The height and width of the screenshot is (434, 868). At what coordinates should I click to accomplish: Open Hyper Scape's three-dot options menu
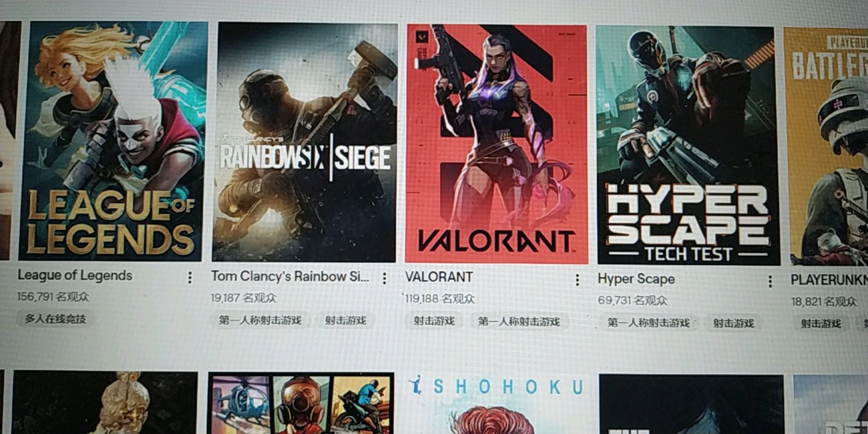[770, 281]
